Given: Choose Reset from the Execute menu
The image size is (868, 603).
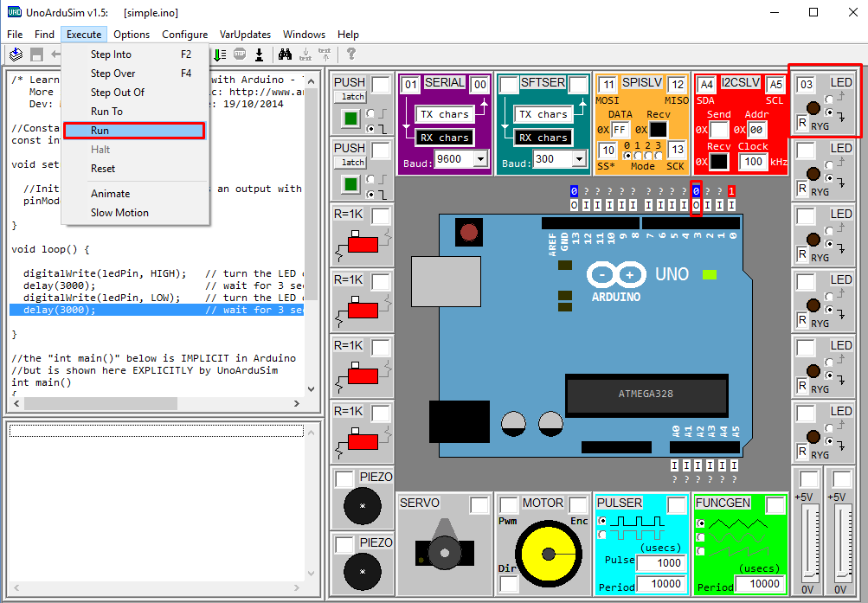Looking at the screenshot, I should pos(134,169).
